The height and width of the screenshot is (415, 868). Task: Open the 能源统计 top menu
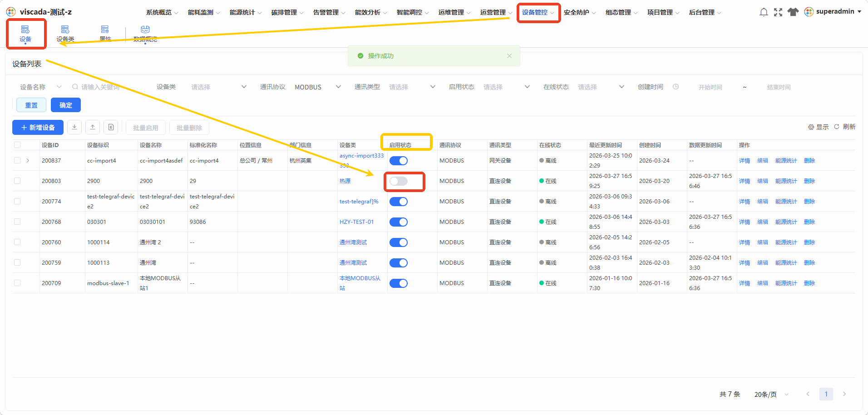coord(246,12)
